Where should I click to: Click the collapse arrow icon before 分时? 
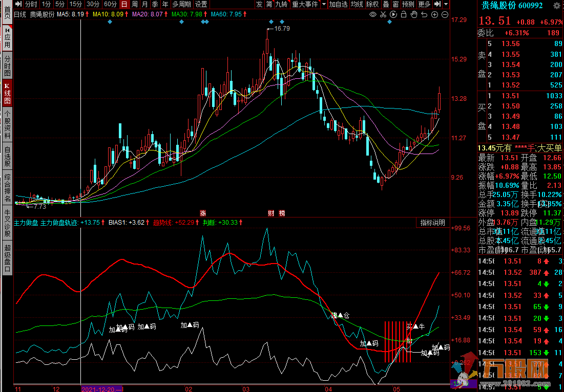19,4
